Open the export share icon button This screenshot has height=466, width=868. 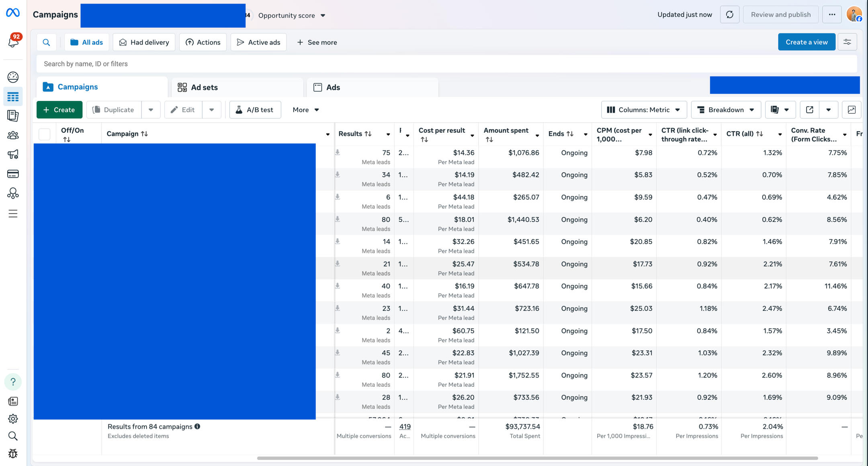(810, 110)
